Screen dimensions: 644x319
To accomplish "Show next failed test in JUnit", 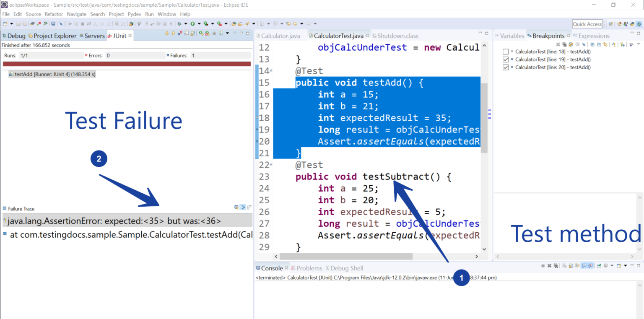I will tap(167, 33).
